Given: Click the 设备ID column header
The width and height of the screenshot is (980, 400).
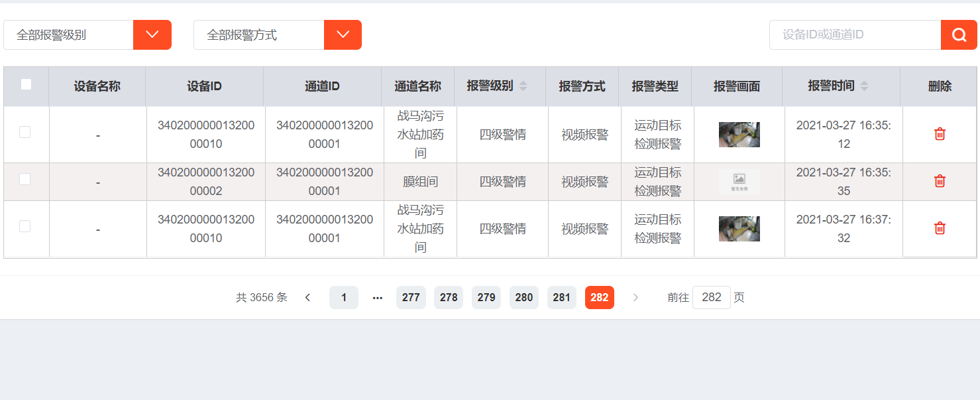Looking at the screenshot, I should (205, 86).
